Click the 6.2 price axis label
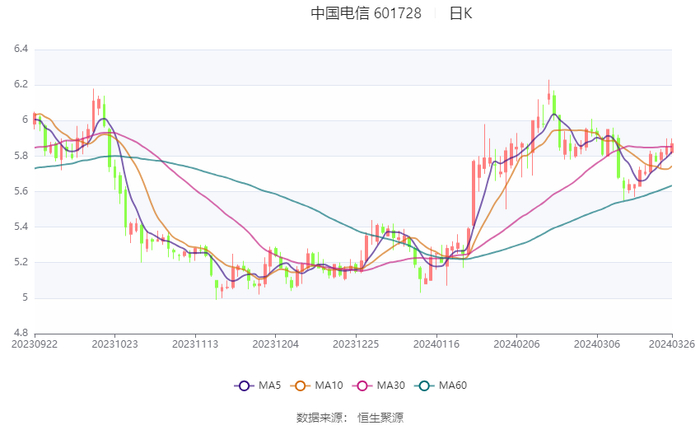This screenshot has height=426, width=700. [21, 84]
